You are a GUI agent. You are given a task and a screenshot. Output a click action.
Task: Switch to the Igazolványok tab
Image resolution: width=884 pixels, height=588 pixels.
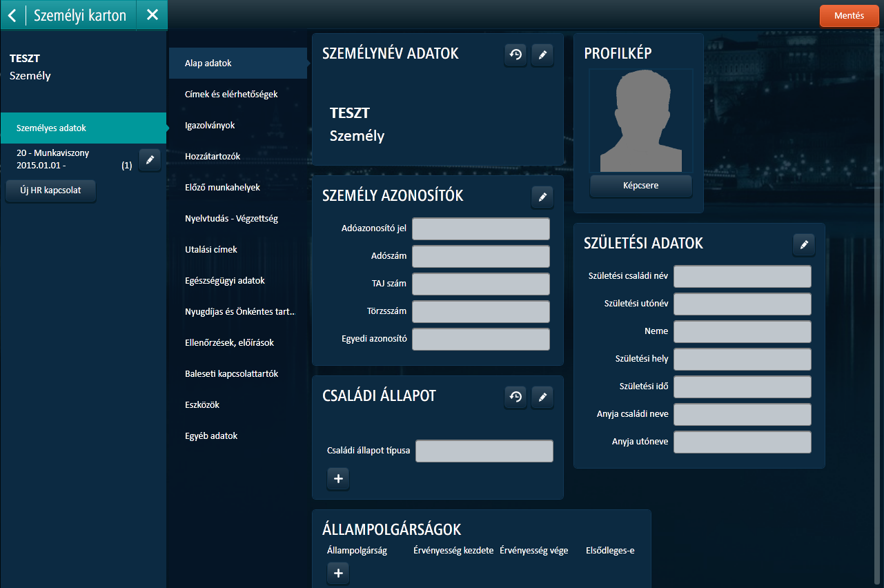210,126
